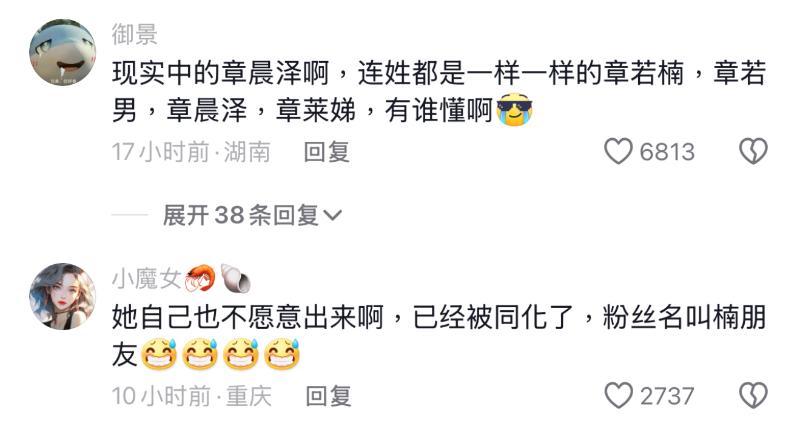
Task: Like 小魔女's comment with the heart icon
Action: coord(618,396)
